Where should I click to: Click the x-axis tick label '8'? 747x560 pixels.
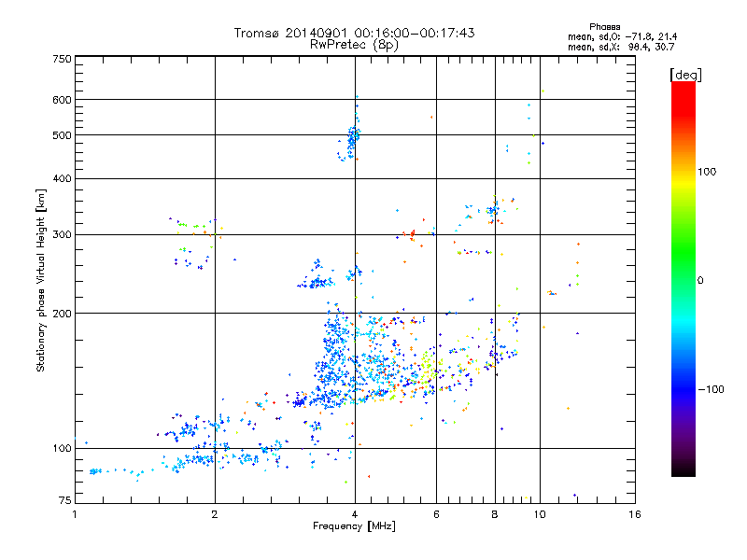pos(495,514)
